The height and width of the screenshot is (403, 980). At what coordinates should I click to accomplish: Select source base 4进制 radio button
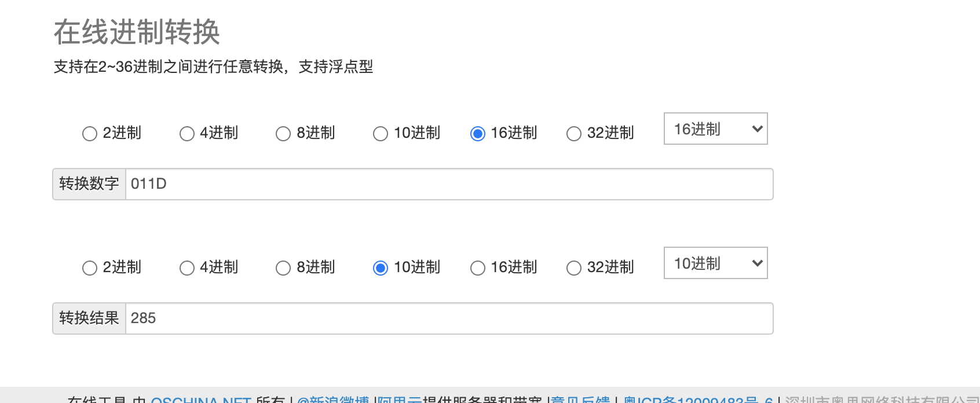187,134
